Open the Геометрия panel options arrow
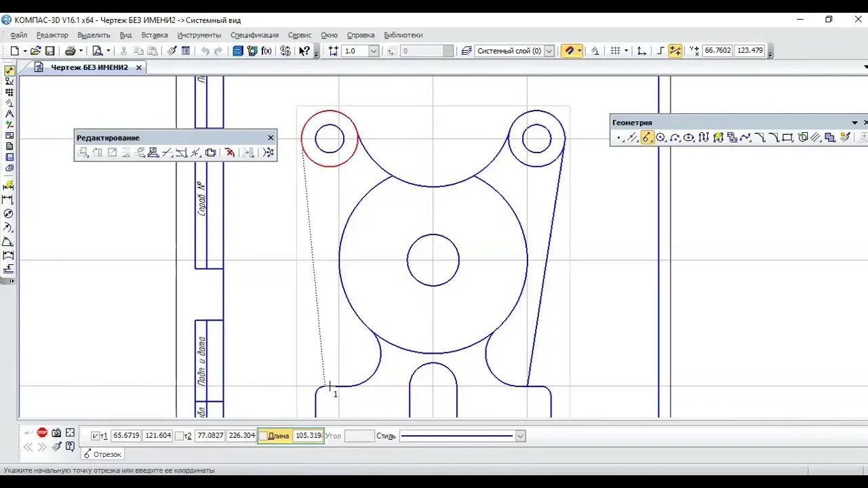The width and height of the screenshot is (868, 488). [x=855, y=123]
